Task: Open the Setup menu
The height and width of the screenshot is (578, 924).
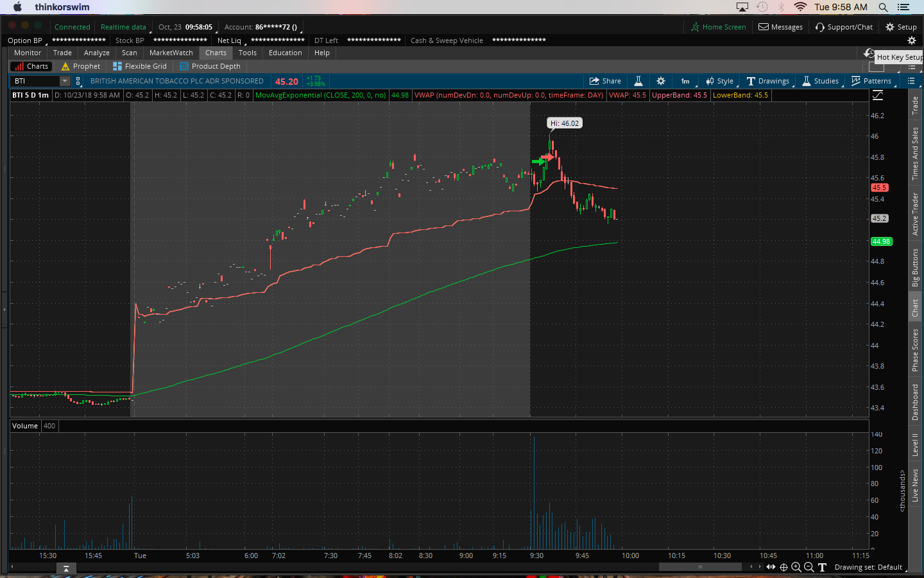Action: pos(902,27)
